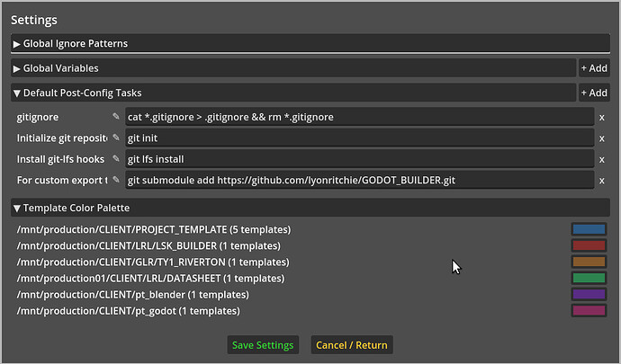Screen dimensions: 621x364
Task: Click the cat *.gitignore command field
Action: (x=360, y=117)
